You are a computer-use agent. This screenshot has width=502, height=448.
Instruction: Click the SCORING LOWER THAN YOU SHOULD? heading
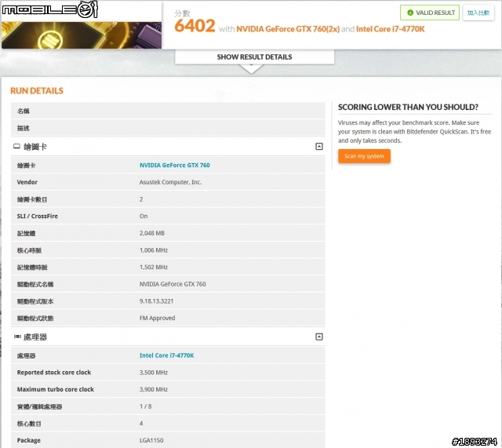click(x=408, y=107)
